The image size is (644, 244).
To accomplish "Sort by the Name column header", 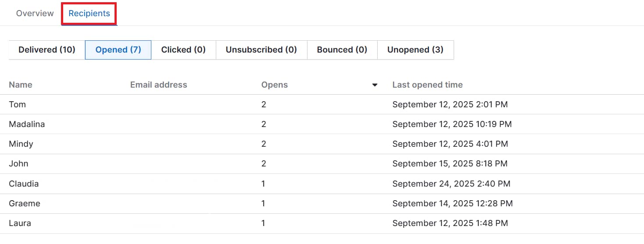I will pos(21,85).
